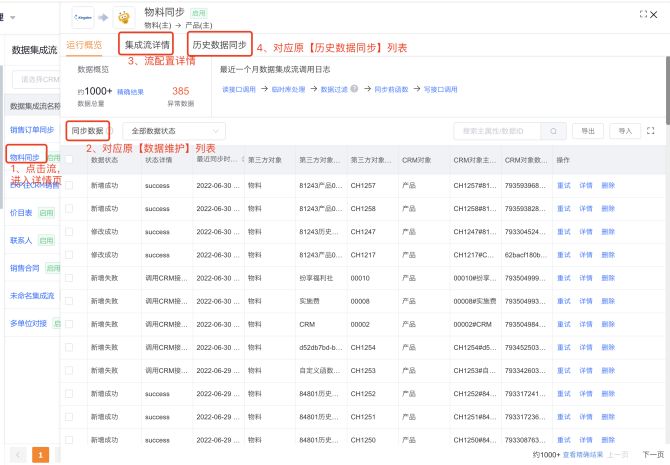Screen dimensions: 670x465
Task: Open the 历史数据同步 tab
Action: [x=218, y=45]
